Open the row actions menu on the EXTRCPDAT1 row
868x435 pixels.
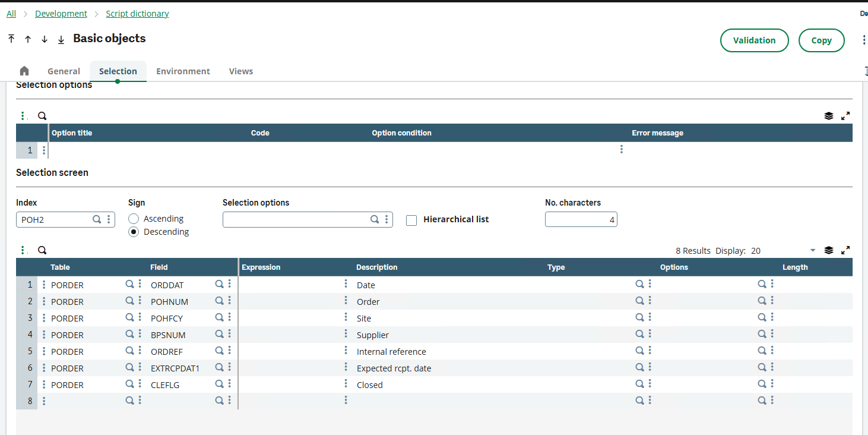click(43, 368)
